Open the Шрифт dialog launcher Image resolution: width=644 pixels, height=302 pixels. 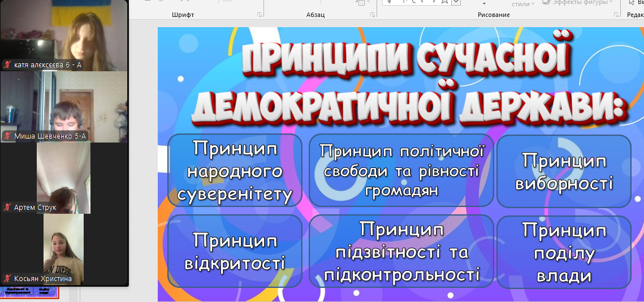tap(260, 15)
